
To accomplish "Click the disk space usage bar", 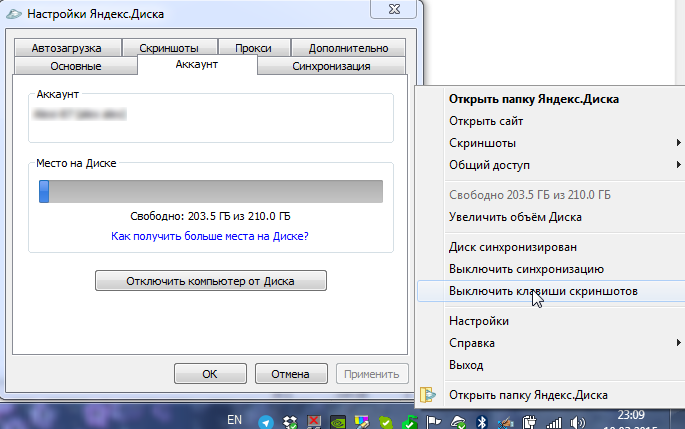I will [x=211, y=191].
